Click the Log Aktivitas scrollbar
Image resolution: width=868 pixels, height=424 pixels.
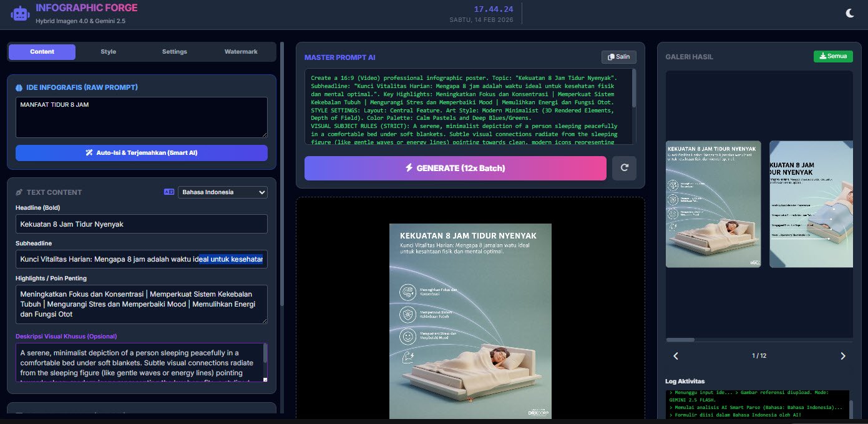click(x=851, y=409)
